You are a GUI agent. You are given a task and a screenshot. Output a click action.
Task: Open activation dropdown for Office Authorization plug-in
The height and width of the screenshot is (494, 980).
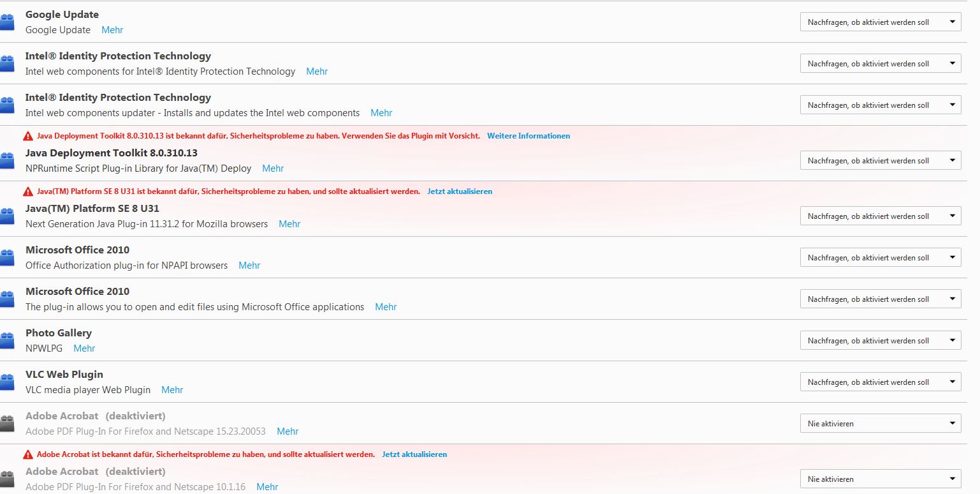coord(881,258)
